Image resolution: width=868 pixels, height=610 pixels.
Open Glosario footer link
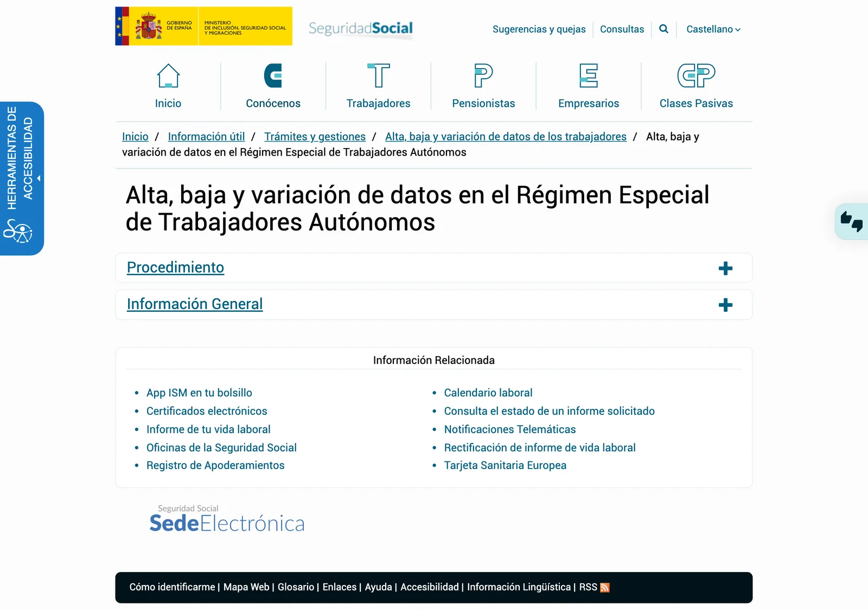[296, 587]
